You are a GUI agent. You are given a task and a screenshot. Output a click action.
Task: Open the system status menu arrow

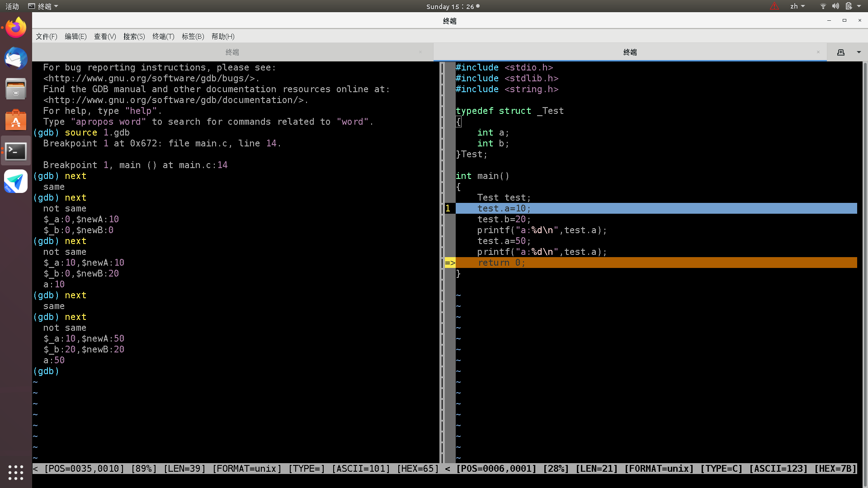(859, 6)
